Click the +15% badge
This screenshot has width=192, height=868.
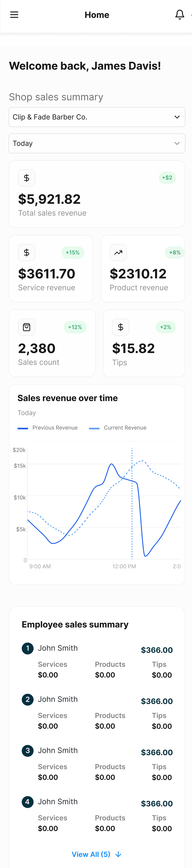[x=73, y=252]
